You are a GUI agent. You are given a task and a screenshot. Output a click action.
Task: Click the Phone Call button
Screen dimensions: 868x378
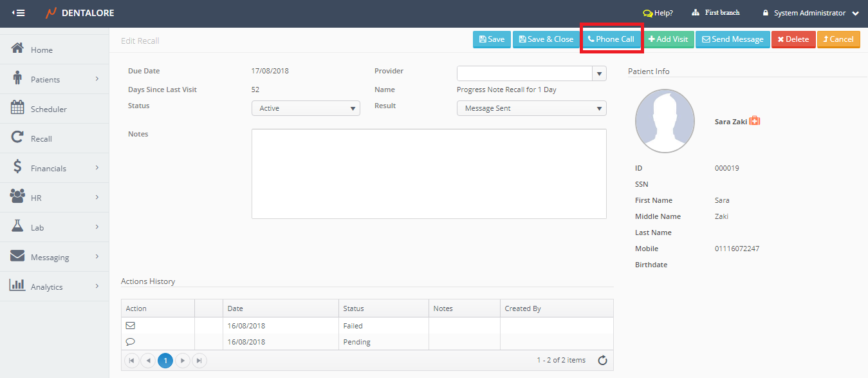point(611,39)
